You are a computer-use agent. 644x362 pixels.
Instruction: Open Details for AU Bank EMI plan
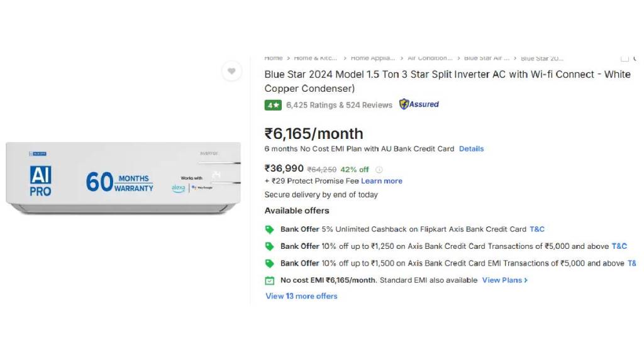pyautogui.click(x=471, y=149)
